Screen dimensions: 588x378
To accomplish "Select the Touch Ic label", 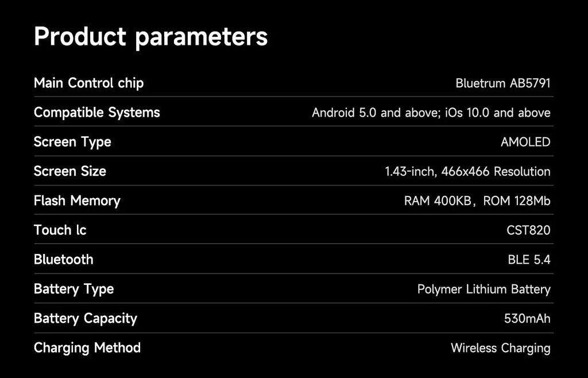I will pyautogui.click(x=60, y=230).
